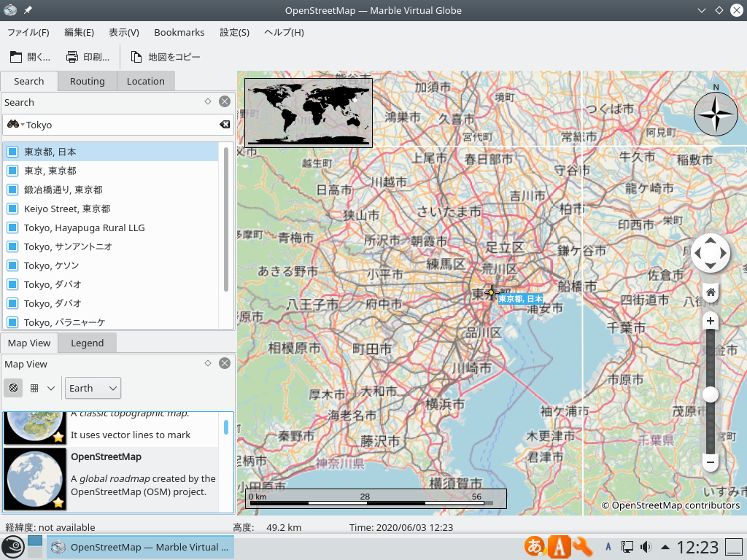Screen dimensions: 747x560
Task: Select the 鍛冶橋通り, 東京都 result
Action: pyautogui.click(x=111, y=190)
